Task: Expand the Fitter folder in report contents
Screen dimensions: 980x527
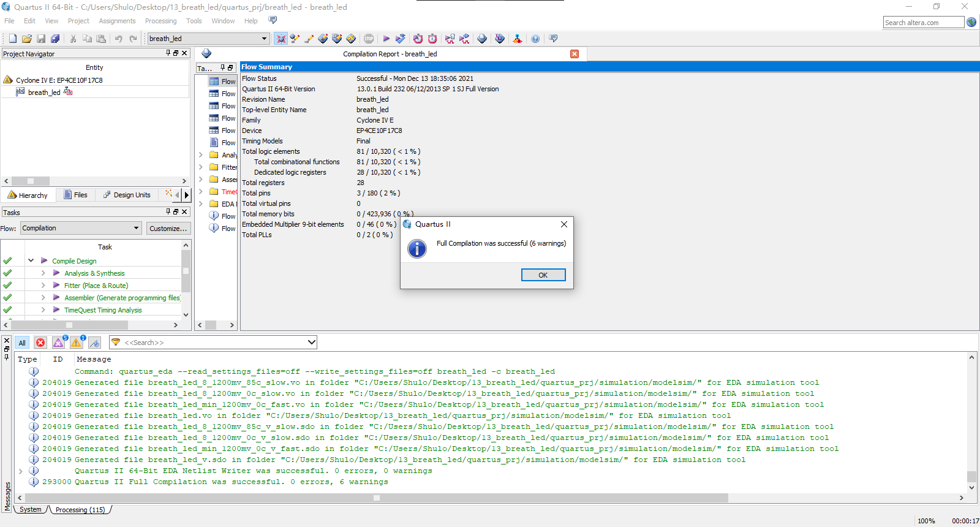Action: coord(200,167)
